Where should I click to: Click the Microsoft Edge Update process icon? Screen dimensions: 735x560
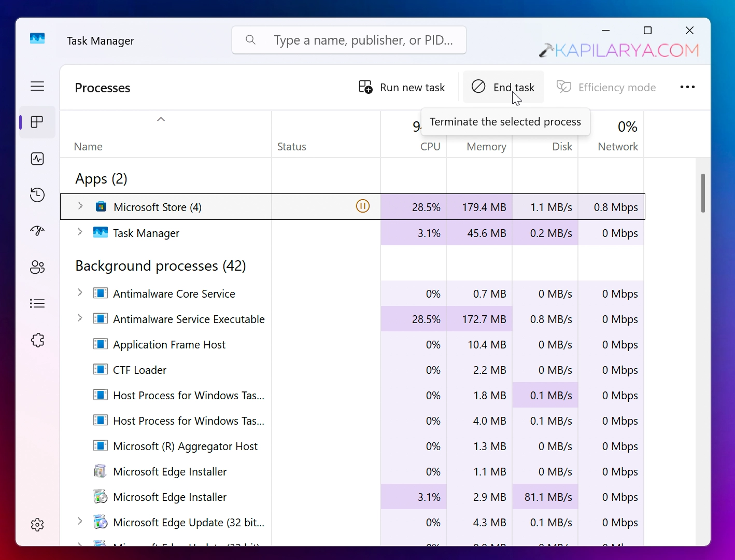point(101,522)
